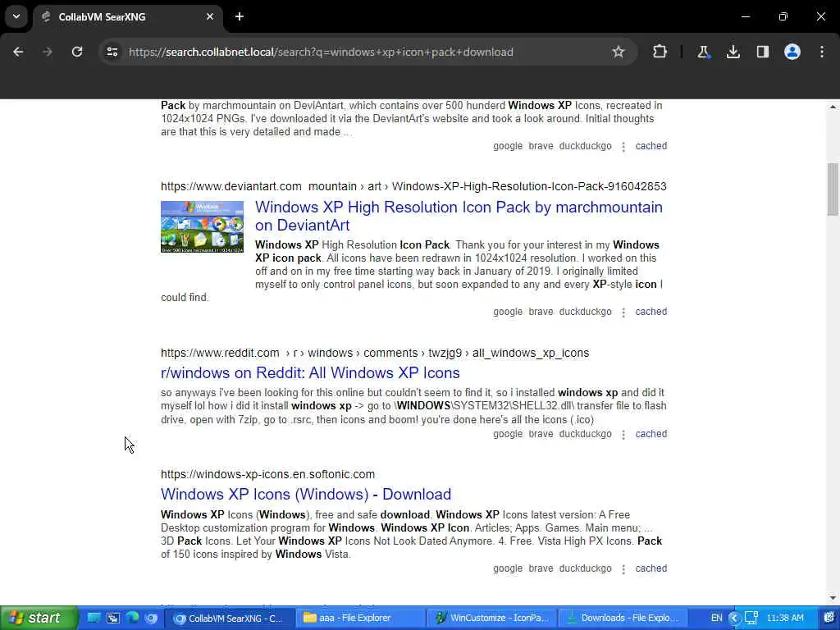Viewport: 840px width, 630px height.
Task: Click CollabVM SearXNG taskbar button
Action: coord(231,619)
